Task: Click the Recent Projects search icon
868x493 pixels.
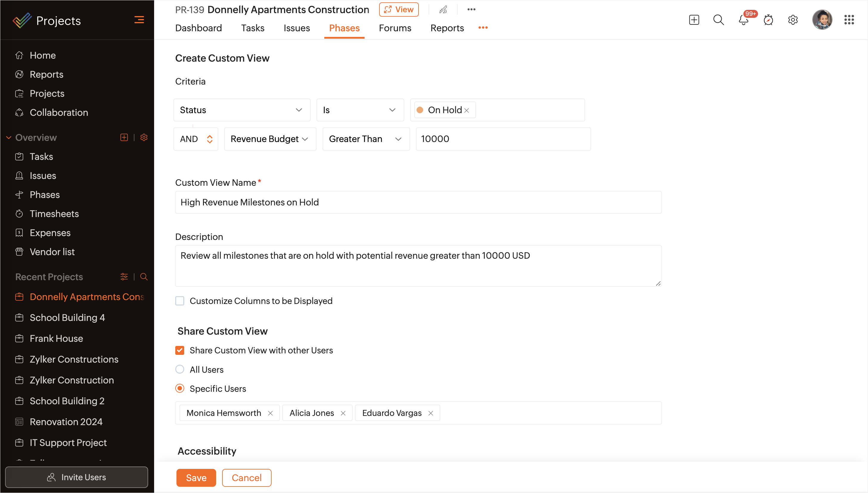Action: [144, 277]
